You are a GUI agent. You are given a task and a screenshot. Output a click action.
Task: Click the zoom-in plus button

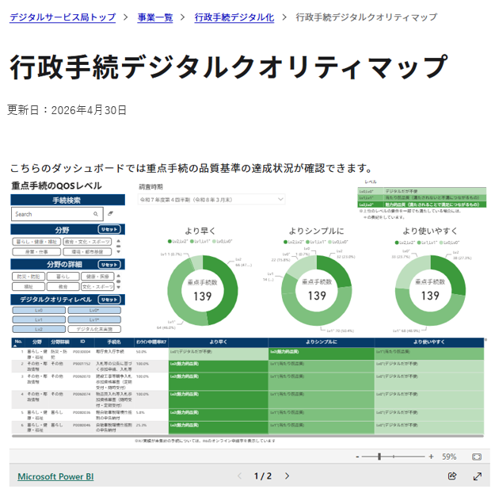[431, 456]
